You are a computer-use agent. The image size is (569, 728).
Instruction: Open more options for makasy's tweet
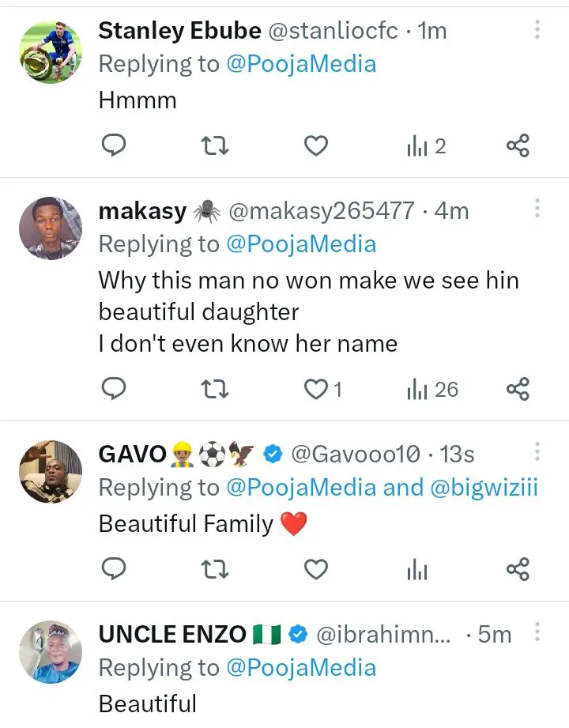point(537,209)
